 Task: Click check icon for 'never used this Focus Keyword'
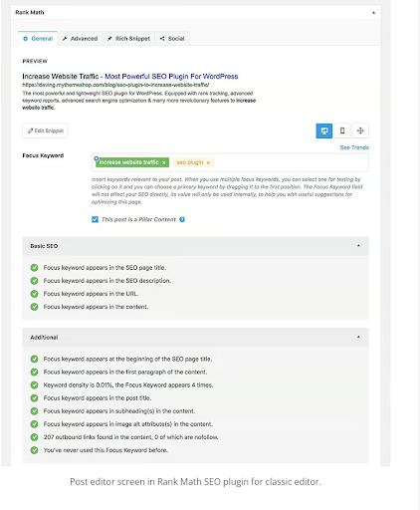pos(34,450)
